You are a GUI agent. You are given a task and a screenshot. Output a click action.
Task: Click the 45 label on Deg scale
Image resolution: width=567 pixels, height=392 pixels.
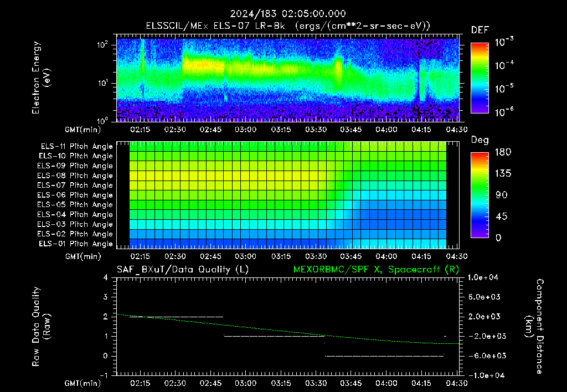pos(502,216)
